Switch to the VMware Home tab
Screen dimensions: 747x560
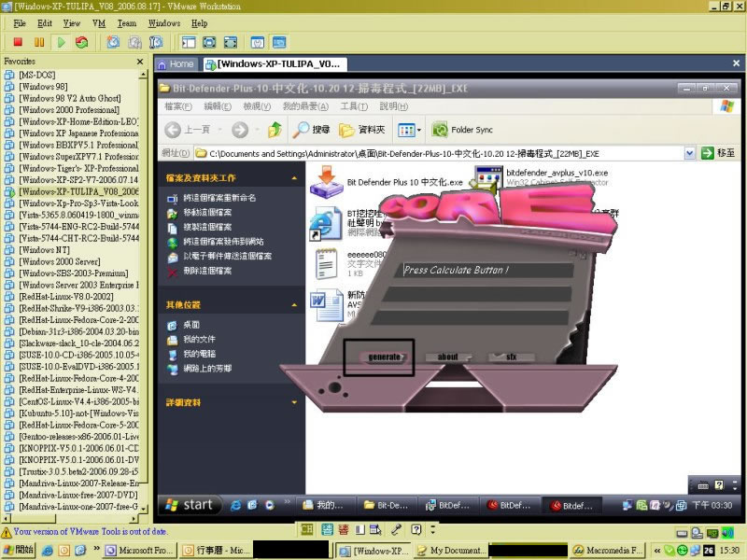point(176,63)
